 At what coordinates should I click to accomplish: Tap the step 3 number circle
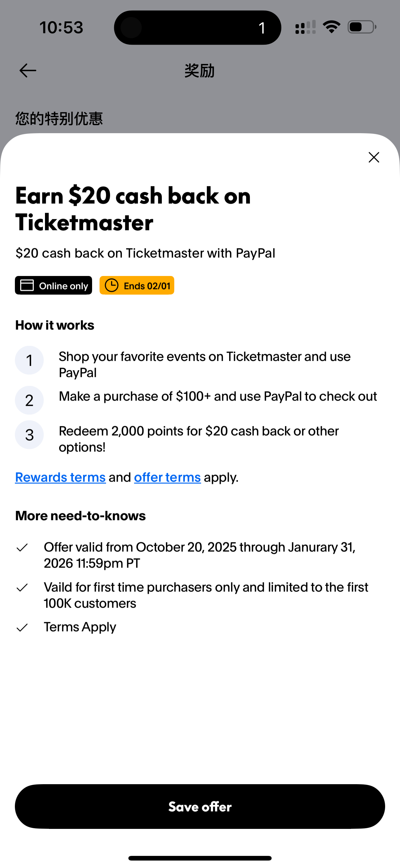pos(29,435)
